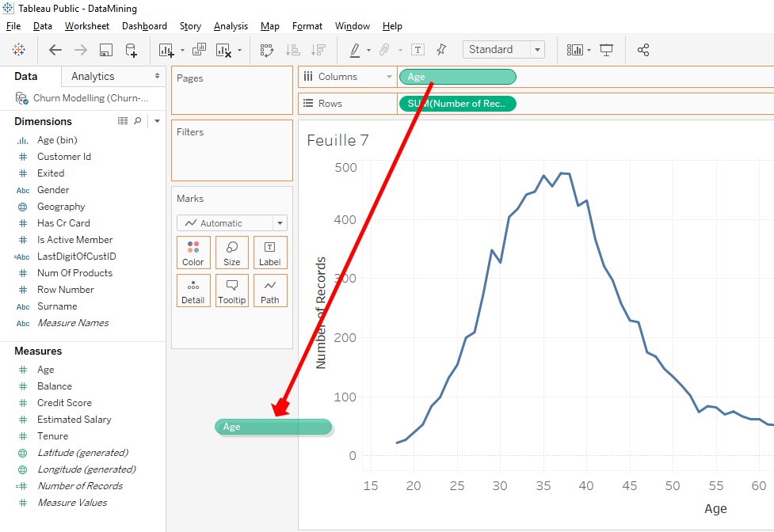Open the Color marks card
The width and height of the screenshot is (774, 532).
click(193, 253)
